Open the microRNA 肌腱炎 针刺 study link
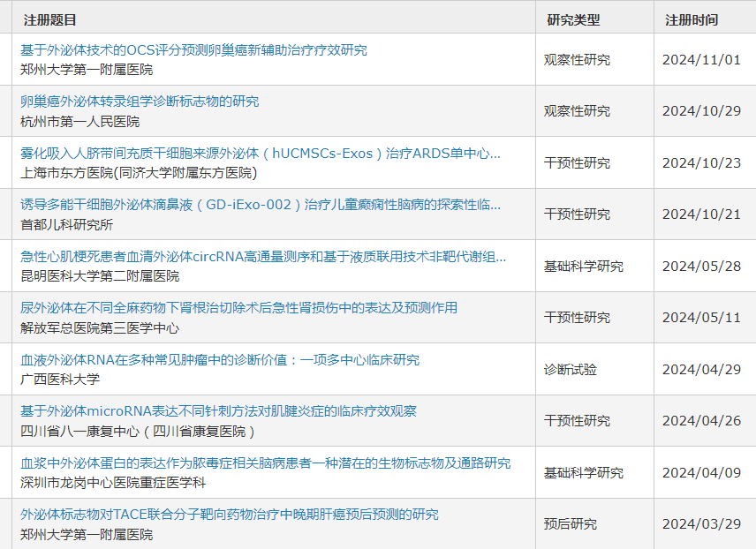756x549 pixels. point(218,411)
